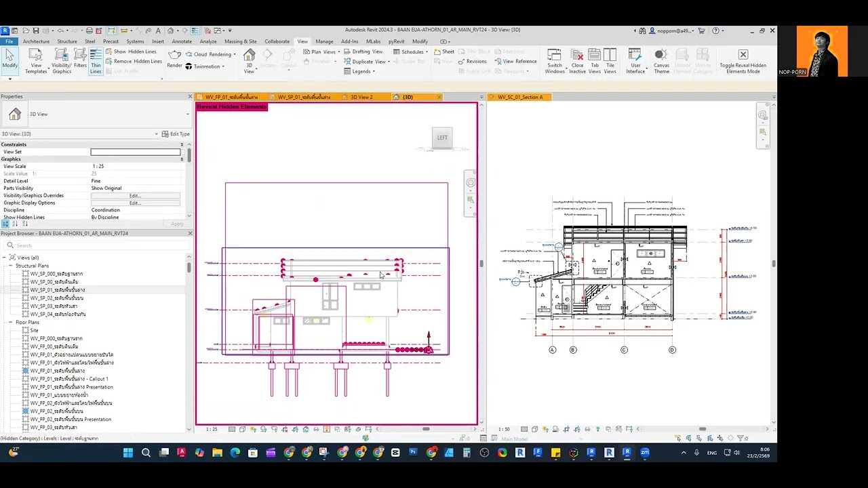Image resolution: width=868 pixels, height=488 pixels.
Task: Click the Project Browser vertical scrollbar
Action: [x=189, y=267]
